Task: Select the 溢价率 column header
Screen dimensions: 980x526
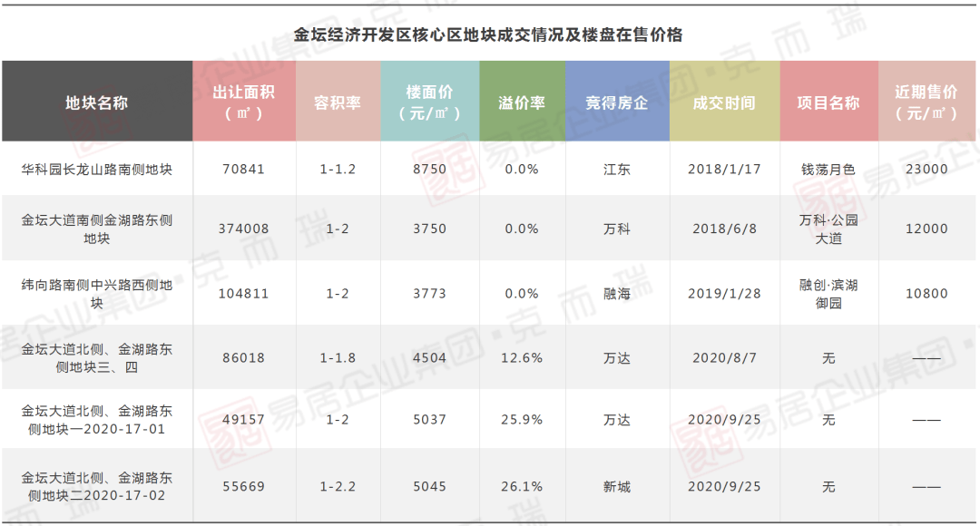Action: pos(522,102)
